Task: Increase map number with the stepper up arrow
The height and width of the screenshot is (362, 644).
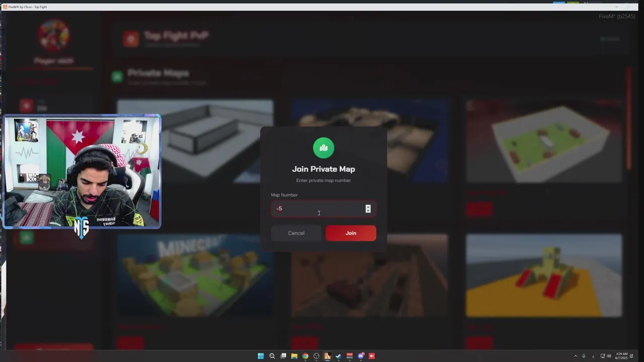Action: pyautogui.click(x=368, y=207)
